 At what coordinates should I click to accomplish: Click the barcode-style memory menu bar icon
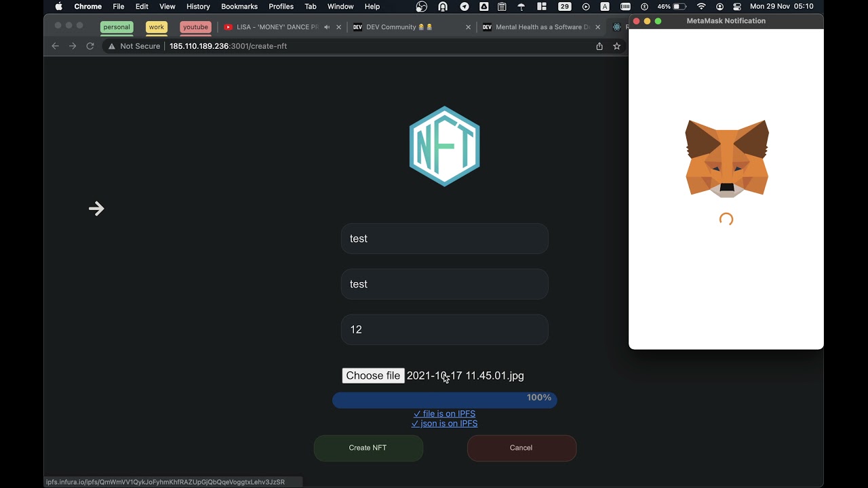pyautogui.click(x=625, y=7)
